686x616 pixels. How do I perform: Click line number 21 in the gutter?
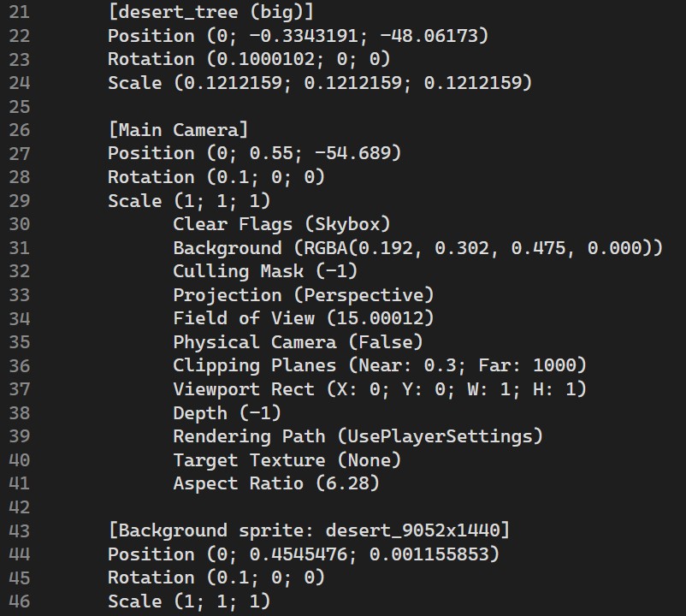pyautogui.click(x=19, y=13)
